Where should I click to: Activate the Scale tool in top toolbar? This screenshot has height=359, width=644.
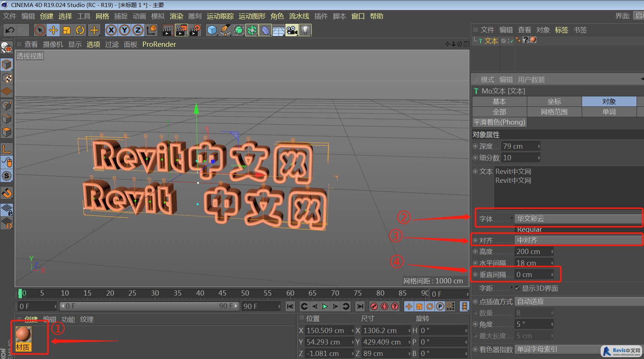click(x=67, y=30)
